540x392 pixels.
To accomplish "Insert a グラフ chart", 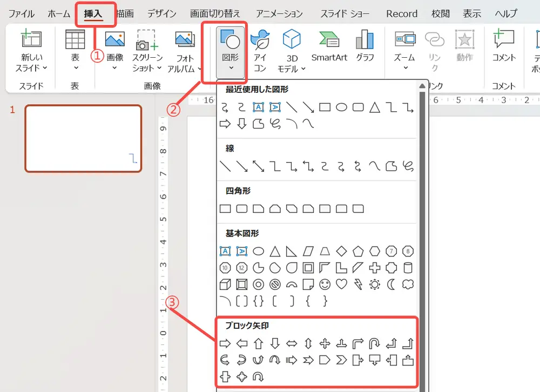I will 364,46.
